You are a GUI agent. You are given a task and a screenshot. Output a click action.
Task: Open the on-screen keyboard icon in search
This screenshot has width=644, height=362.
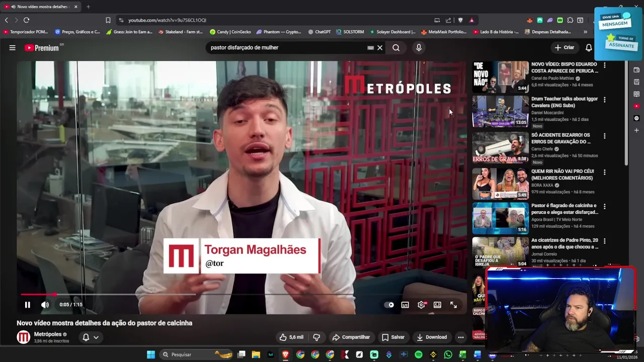(371, 48)
